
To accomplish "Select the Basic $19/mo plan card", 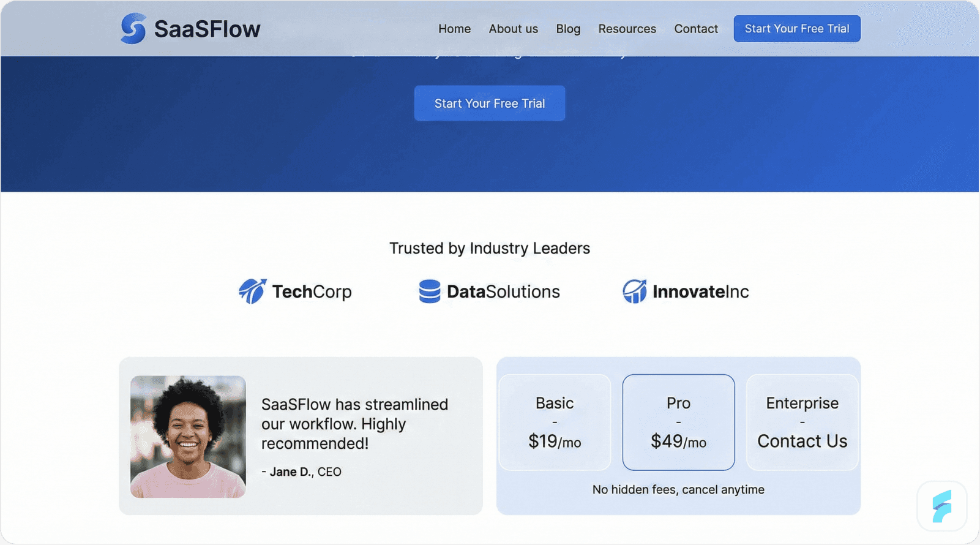I will click(555, 423).
